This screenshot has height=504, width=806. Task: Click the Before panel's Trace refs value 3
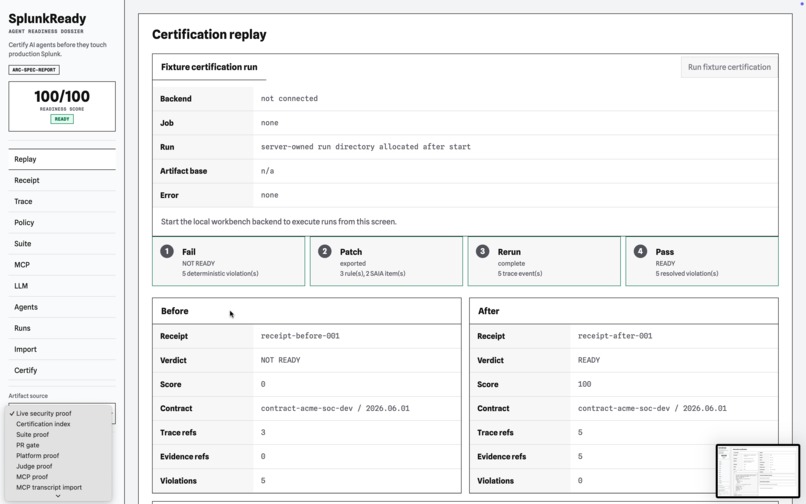point(263,433)
